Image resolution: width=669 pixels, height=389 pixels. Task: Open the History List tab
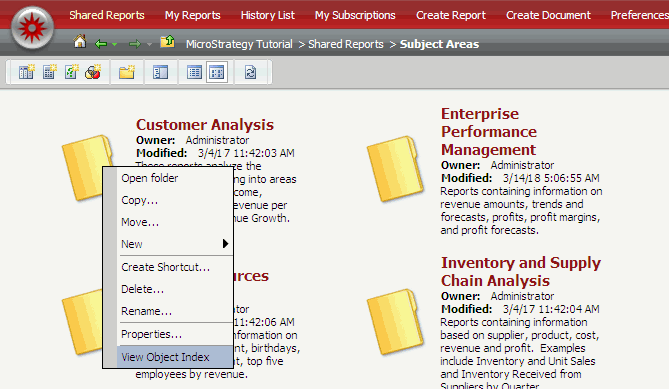click(268, 15)
